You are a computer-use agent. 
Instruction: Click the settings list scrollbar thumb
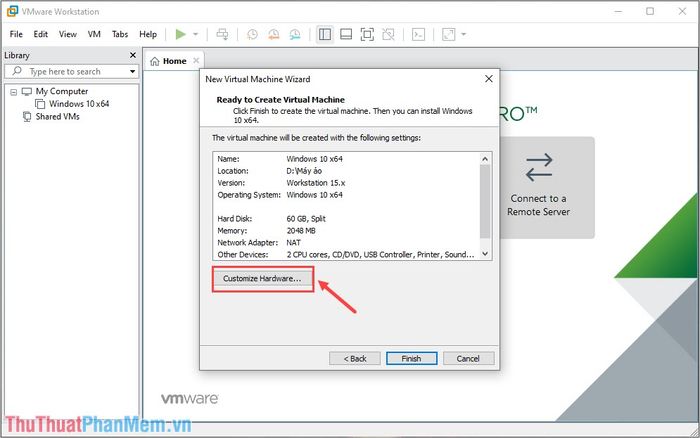coord(485,201)
